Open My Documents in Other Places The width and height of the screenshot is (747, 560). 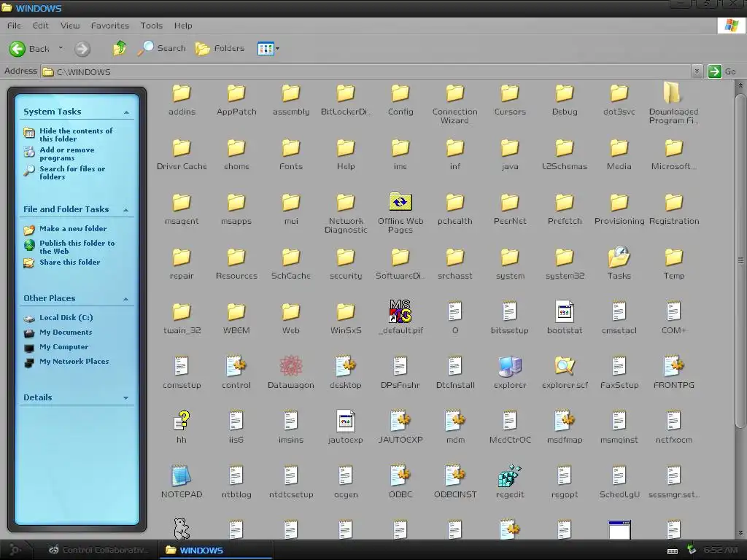click(58, 332)
